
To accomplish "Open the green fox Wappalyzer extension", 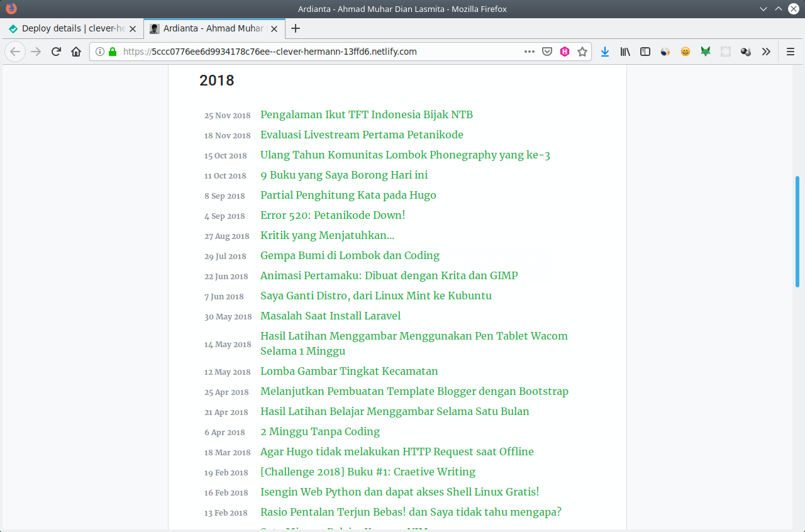I will tap(706, 52).
